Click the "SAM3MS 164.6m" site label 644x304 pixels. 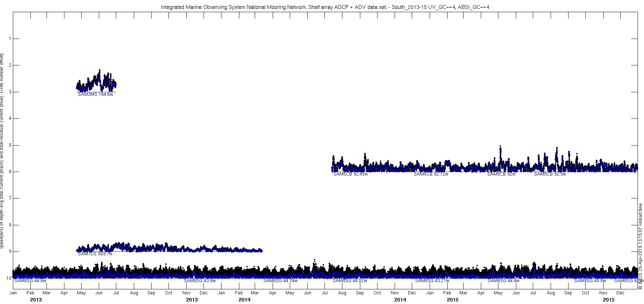[96, 94]
